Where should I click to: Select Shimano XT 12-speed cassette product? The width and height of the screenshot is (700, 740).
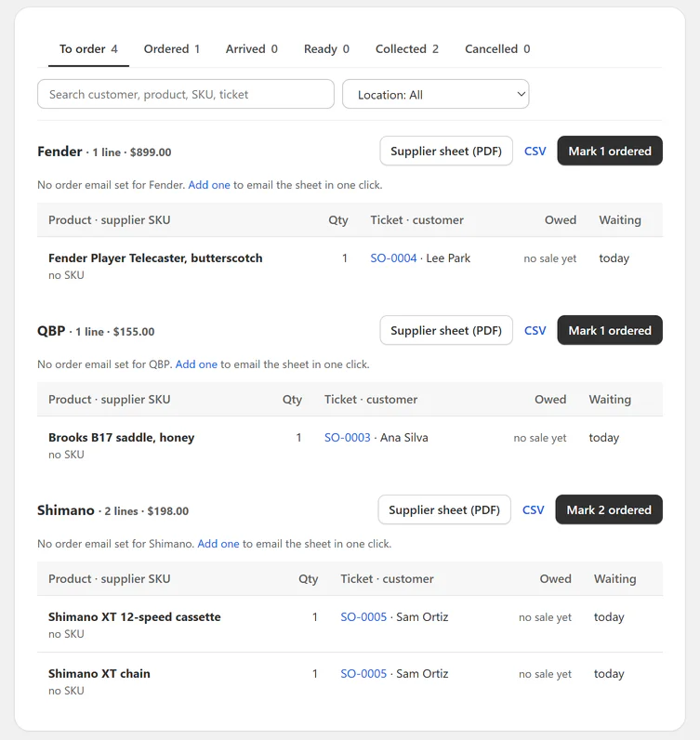135,617
